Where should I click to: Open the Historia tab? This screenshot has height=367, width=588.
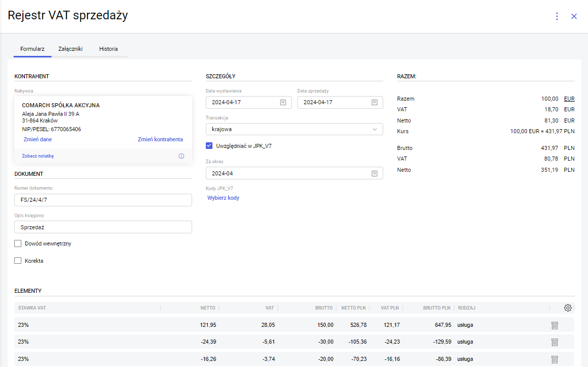click(x=108, y=49)
